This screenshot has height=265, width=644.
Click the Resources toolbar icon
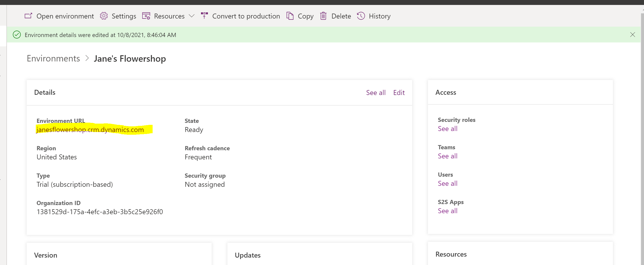[x=146, y=16]
